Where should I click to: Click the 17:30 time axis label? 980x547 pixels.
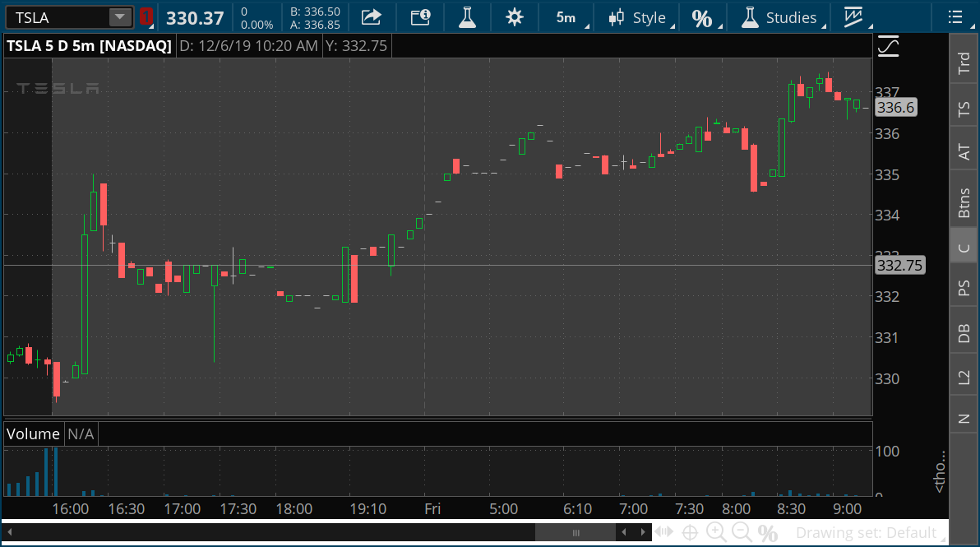coord(238,509)
